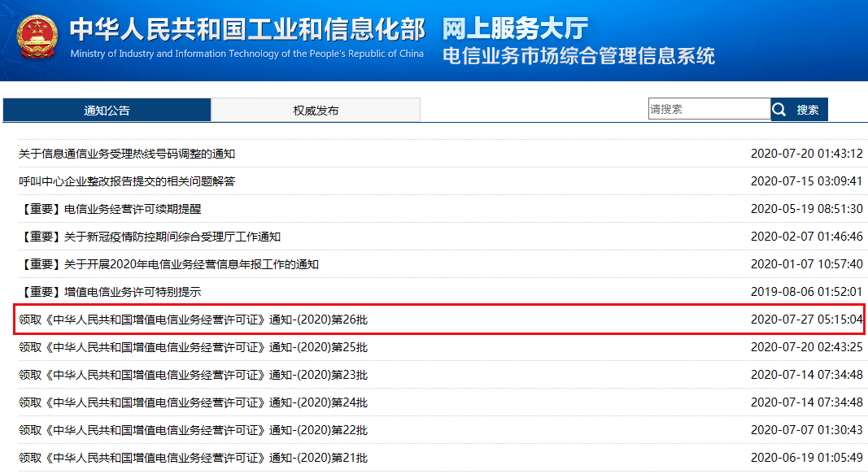Focus the 请搜索 search input field
This screenshot has width=868, height=474.
[709, 109]
